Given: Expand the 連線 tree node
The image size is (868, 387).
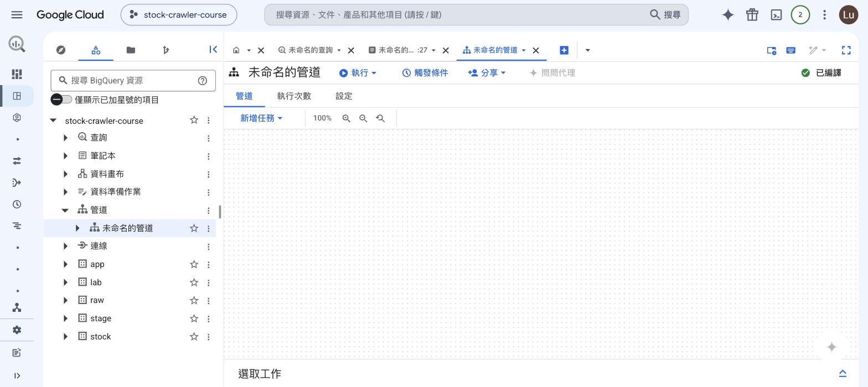Looking at the screenshot, I should 65,246.
